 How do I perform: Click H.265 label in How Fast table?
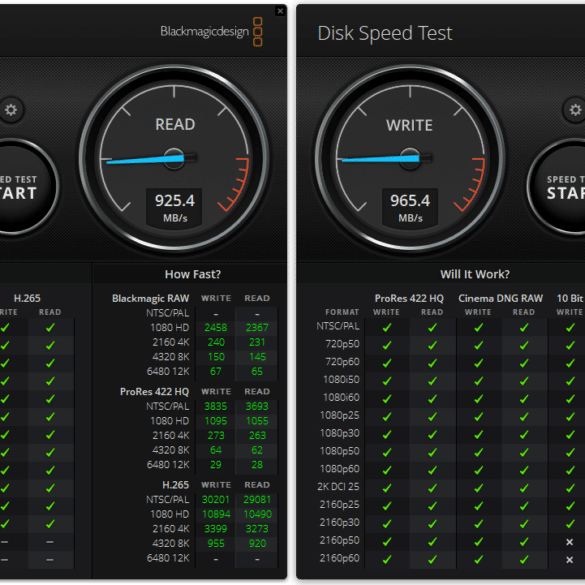(176, 485)
